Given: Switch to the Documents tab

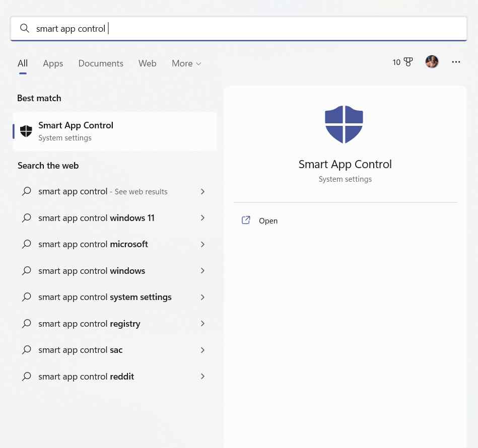Looking at the screenshot, I should coord(101,63).
